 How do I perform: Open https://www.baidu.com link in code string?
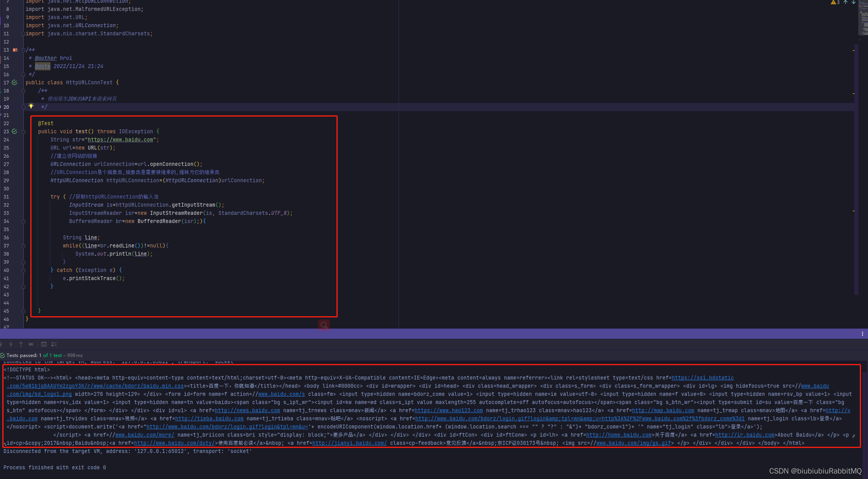[120, 139]
